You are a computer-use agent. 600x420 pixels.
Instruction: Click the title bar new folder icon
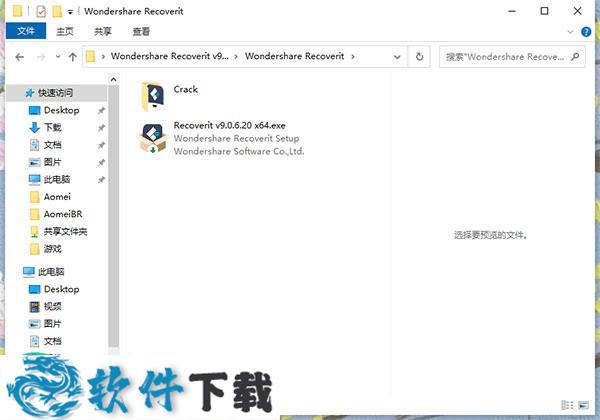[57, 11]
